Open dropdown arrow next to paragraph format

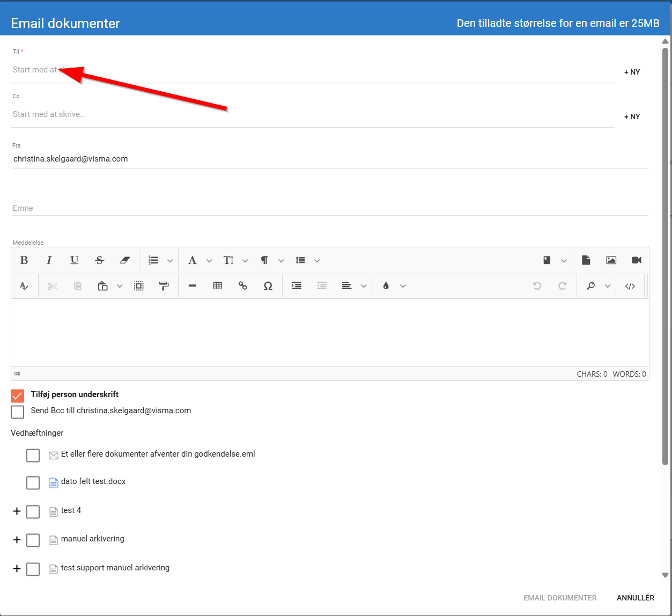coord(281,261)
